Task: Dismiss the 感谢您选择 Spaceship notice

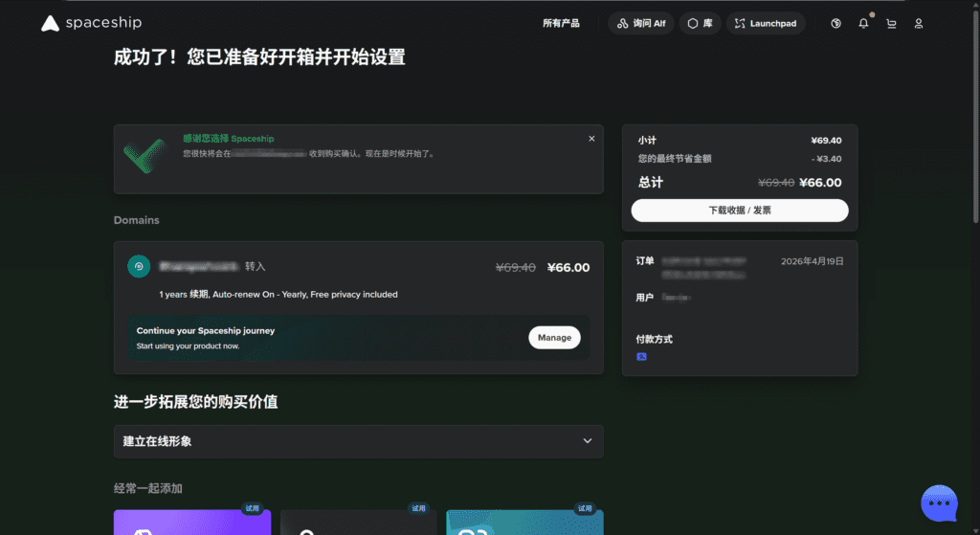Action: pyautogui.click(x=591, y=139)
